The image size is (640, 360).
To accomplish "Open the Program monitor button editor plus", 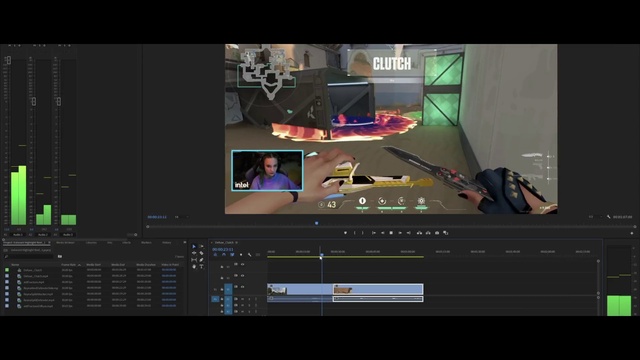I will click(631, 233).
